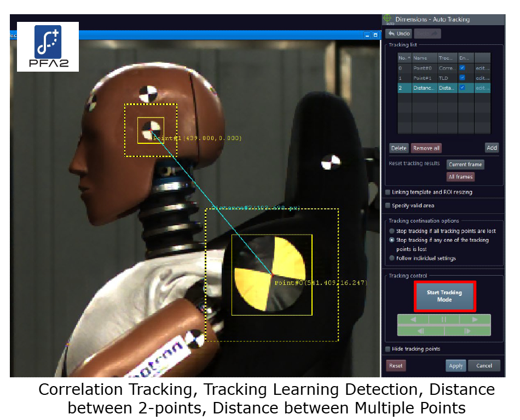Screen dimensions: 520x420
Task: Click the PFA2 logo icon
Action: 48,46
